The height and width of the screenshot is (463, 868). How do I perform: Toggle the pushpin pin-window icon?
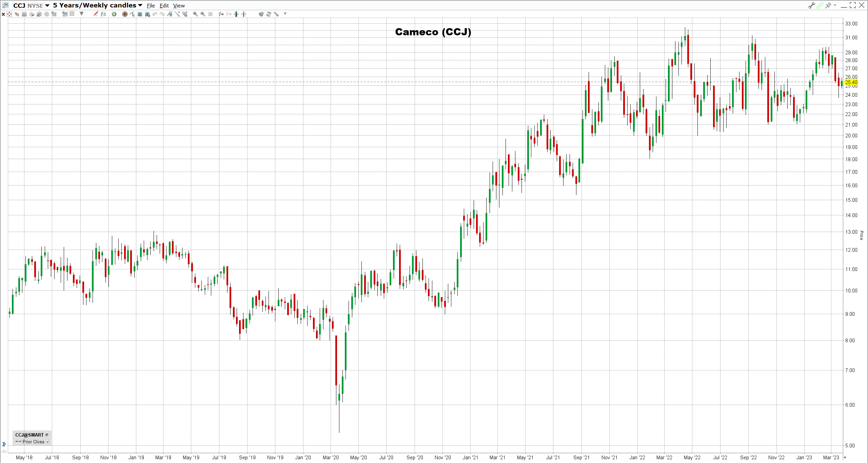828,5
